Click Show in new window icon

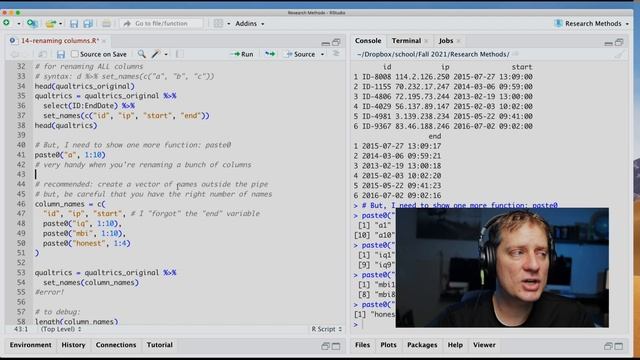point(42,54)
